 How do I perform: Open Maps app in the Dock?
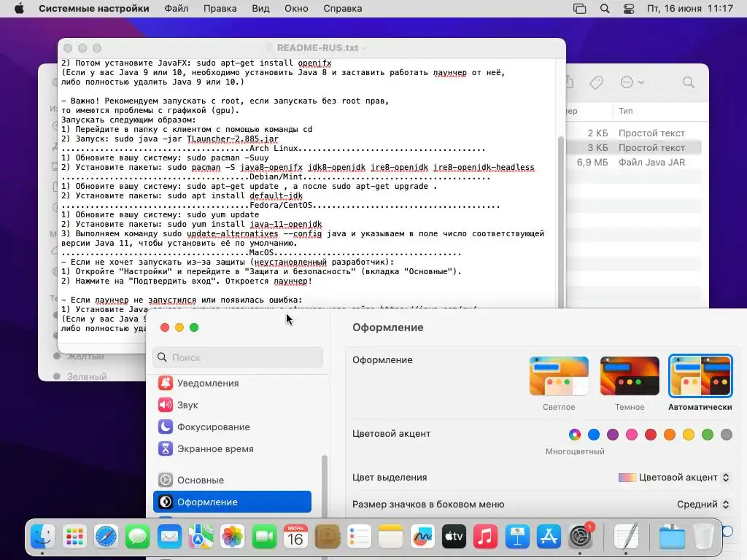pyautogui.click(x=201, y=537)
